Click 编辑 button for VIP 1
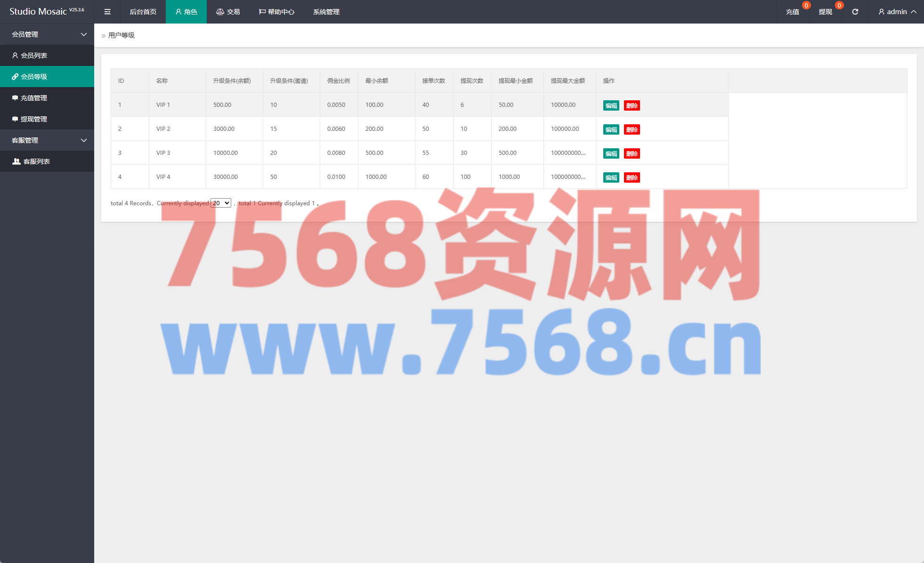The height and width of the screenshot is (563, 924). pos(611,105)
